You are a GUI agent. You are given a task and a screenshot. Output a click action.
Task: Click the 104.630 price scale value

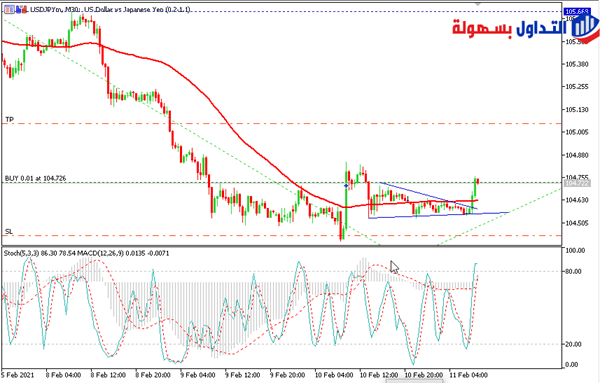[577, 200]
